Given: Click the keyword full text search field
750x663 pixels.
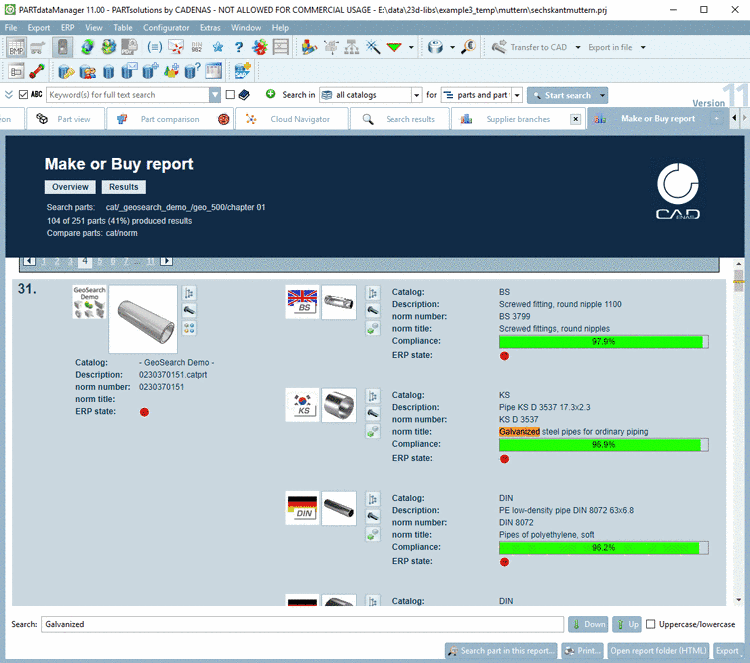Looking at the screenshot, I should coord(128,95).
